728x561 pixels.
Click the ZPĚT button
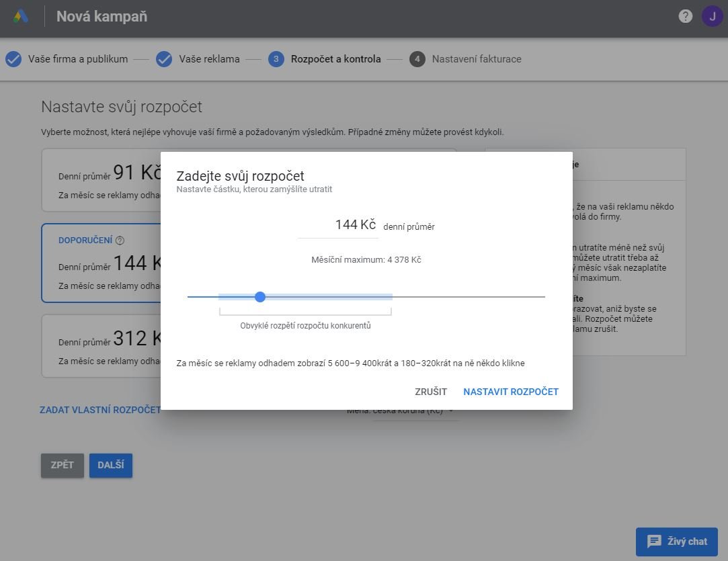click(x=63, y=466)
